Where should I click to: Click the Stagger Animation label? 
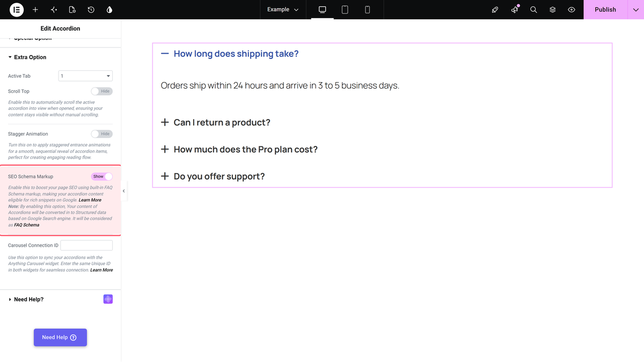pos(28,134)
